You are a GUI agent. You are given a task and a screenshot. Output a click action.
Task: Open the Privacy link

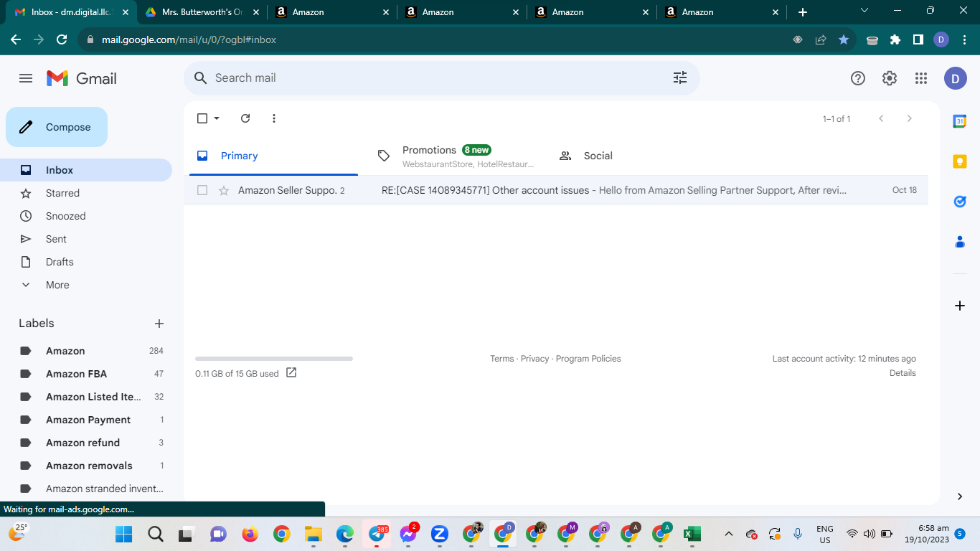(534, 359)
